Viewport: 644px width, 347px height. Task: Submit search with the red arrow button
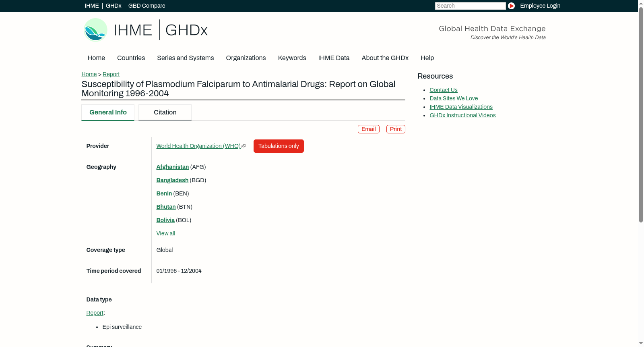click(x=511, y=6)
